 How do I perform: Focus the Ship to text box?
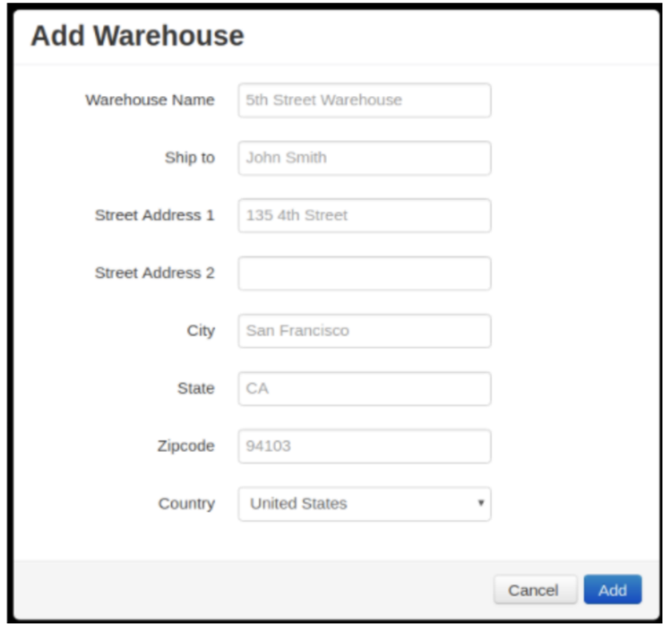click(365, 158)
